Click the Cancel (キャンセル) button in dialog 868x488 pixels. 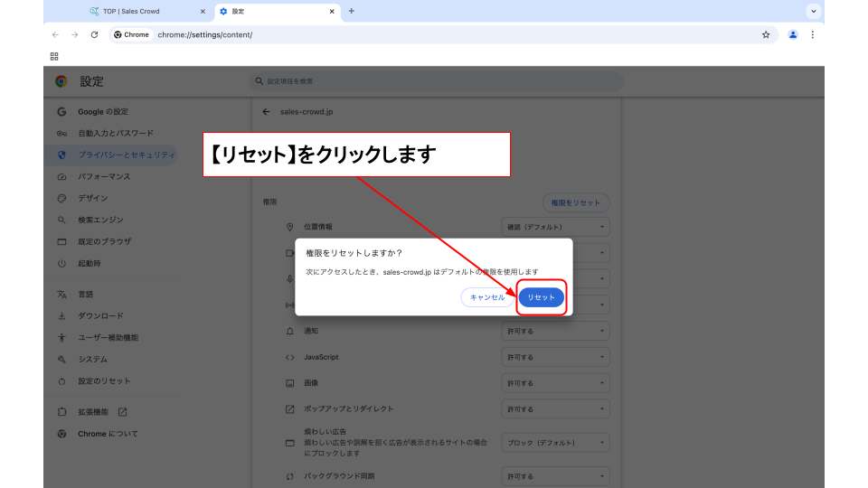(486, 297)
